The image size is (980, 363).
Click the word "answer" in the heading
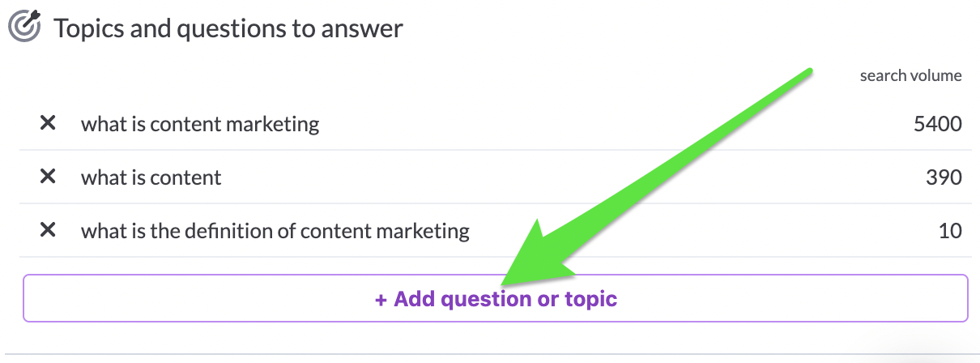[x=361, y=30]
